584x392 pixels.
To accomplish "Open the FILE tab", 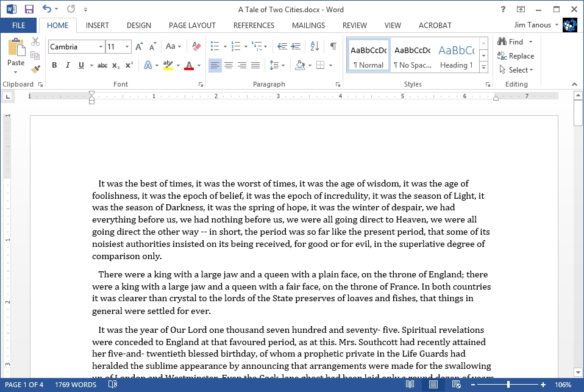I will click(19, 26).
